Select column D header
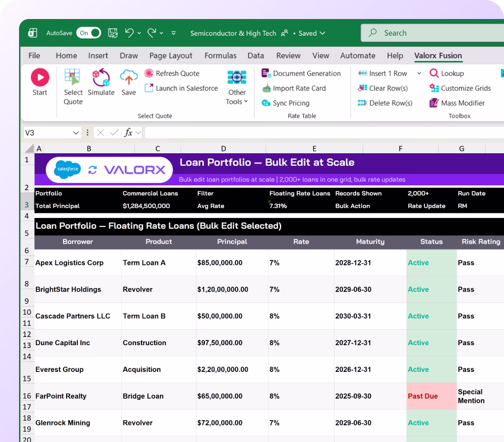 tap(223, 149)
